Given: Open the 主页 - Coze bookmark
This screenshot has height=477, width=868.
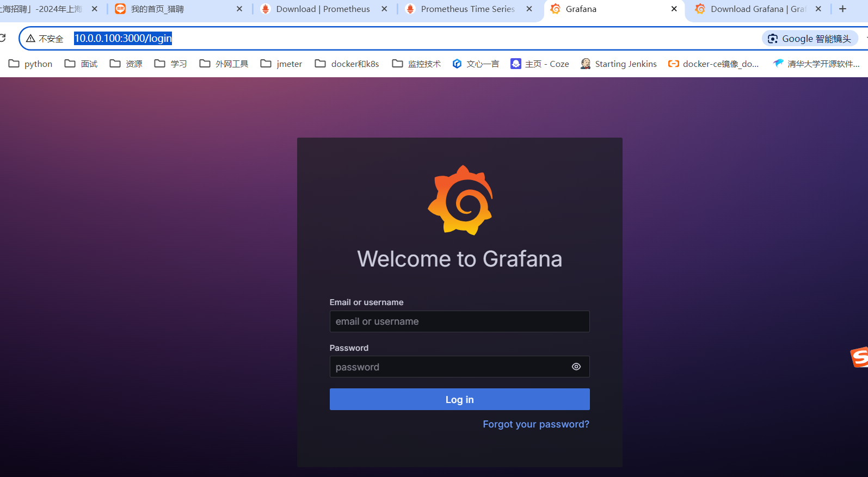Looking at the screenshot, I should click(x=540, y=64).
